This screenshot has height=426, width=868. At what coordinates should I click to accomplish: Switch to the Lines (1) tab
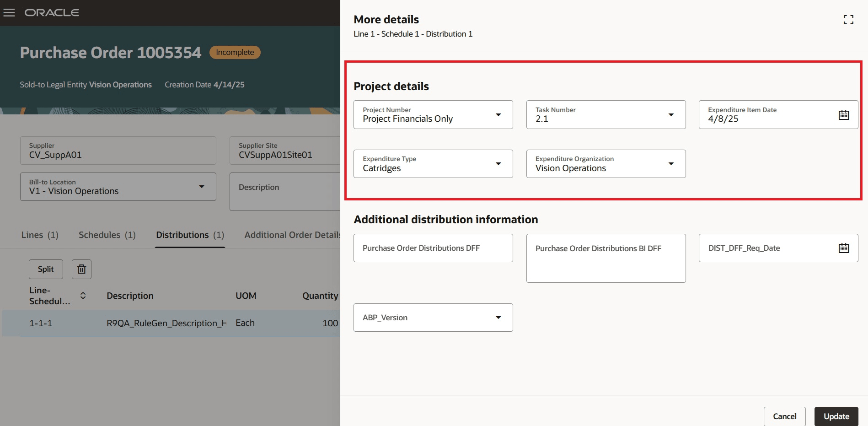pos(40,235)
